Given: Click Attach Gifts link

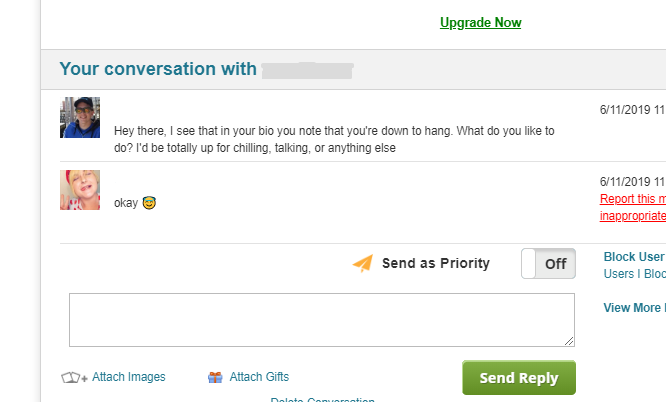Looking at the screenshot, I should [259, 377].
